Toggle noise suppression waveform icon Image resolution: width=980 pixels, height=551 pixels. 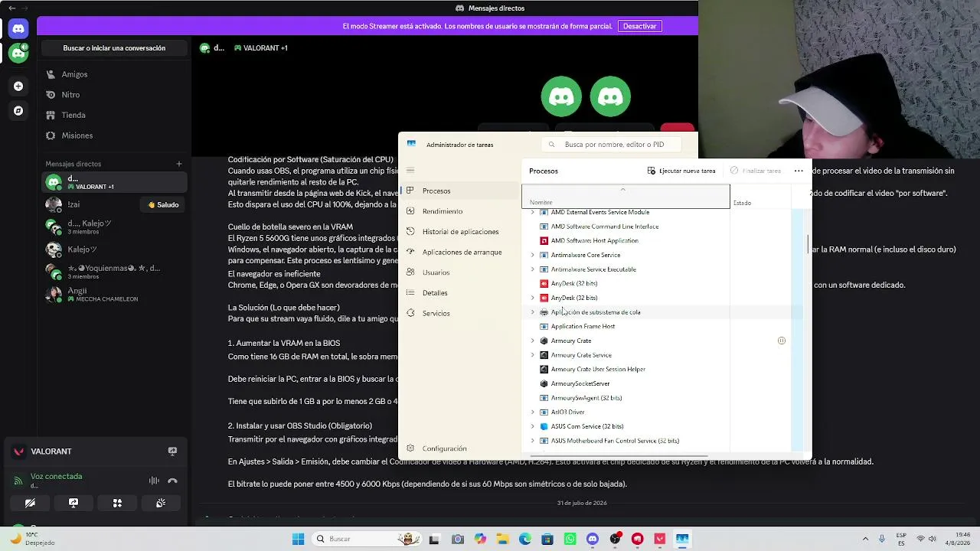pos(154,481)
